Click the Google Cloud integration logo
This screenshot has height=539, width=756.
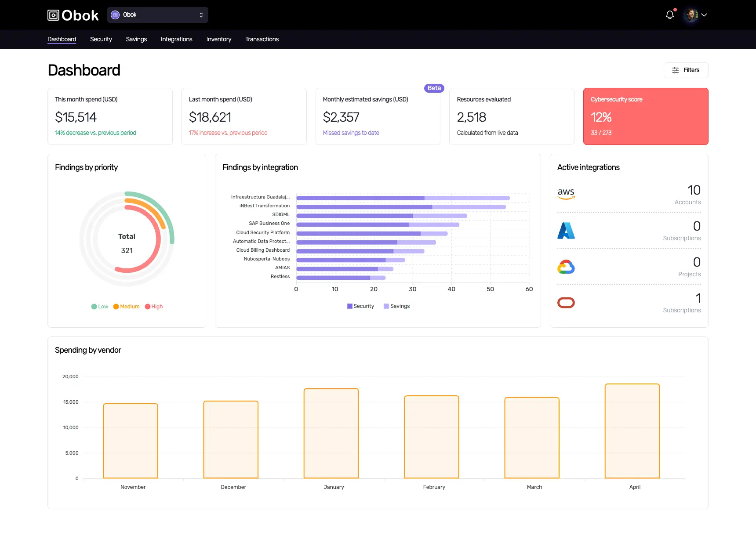pyautogui.click(x=566, y=267)
